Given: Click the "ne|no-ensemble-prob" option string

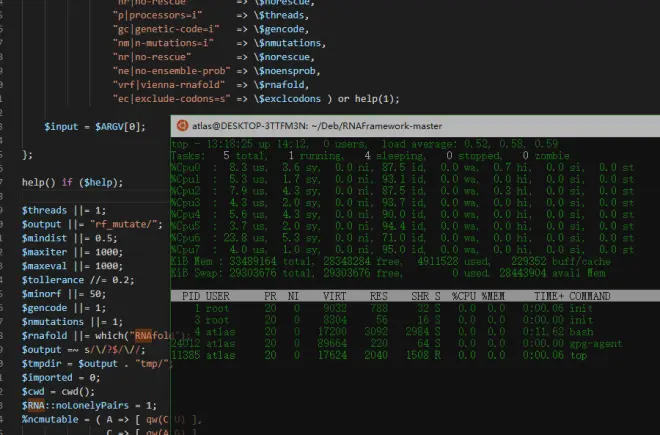Looking at the screenshot, I should (171, 71).
